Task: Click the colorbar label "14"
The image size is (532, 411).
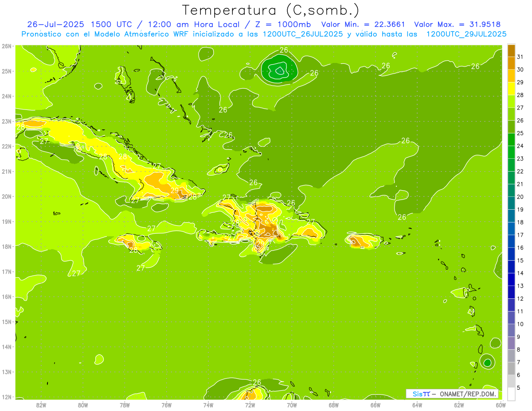Action: (520, 273)
